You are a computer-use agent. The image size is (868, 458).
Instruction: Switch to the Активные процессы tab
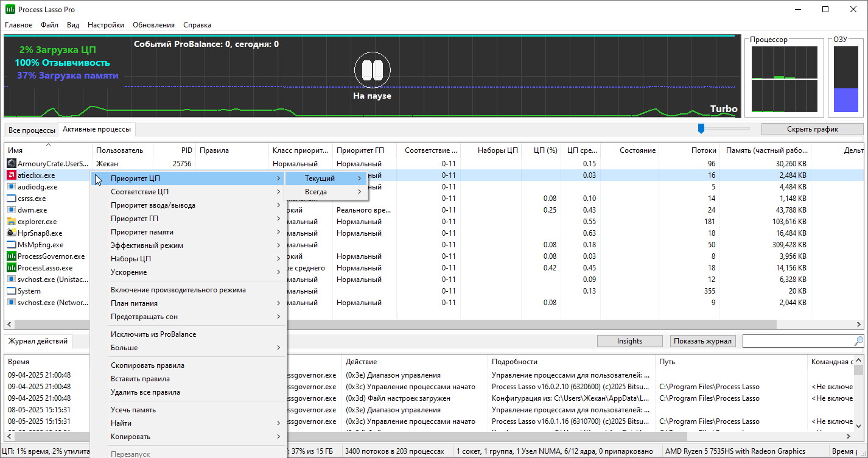(97, 129)
